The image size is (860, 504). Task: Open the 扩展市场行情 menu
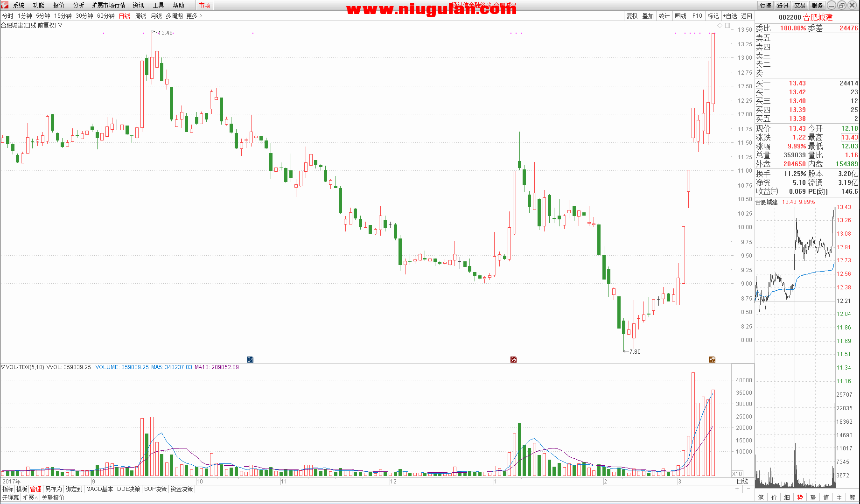[109, 5]
